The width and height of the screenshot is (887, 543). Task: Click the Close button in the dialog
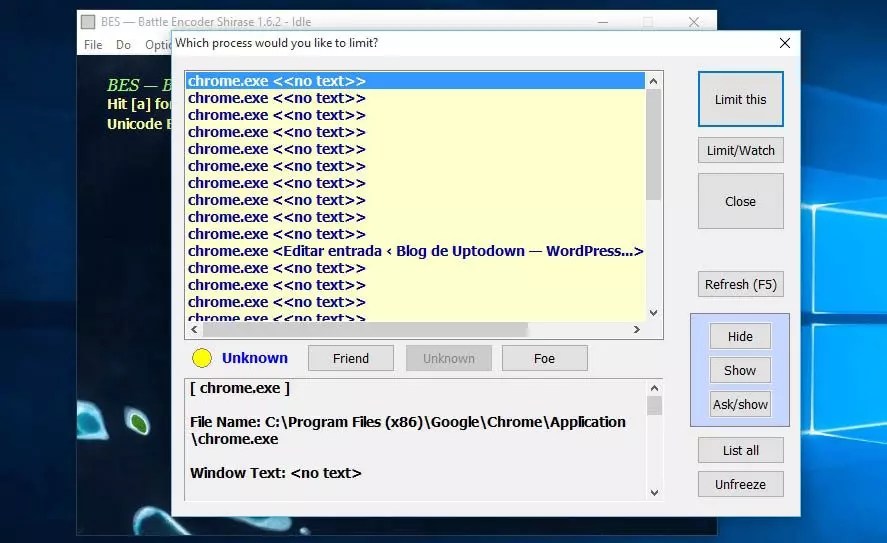click(740, 201)
